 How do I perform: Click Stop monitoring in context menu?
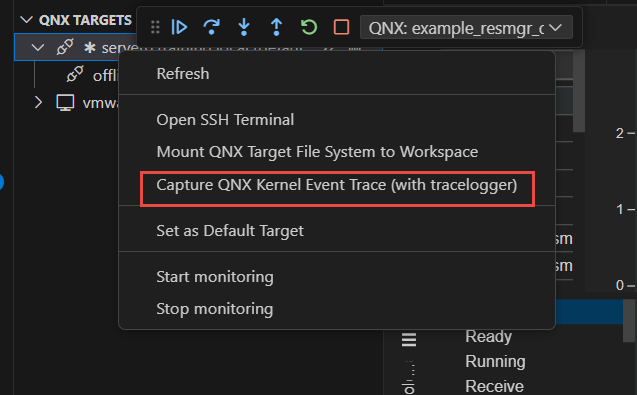(x=215, y=309)
